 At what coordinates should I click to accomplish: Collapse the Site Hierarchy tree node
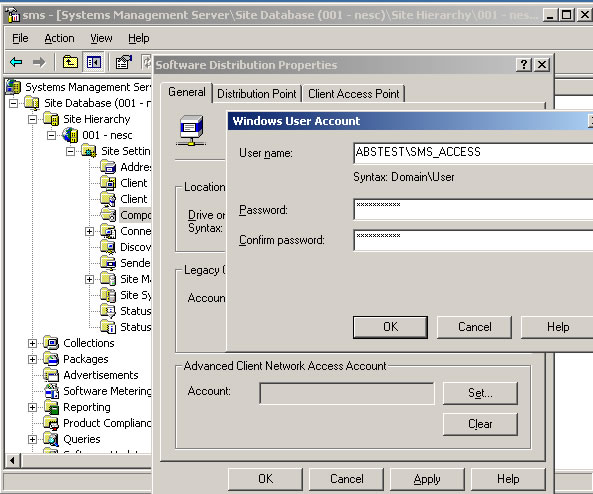coord(33,119)
